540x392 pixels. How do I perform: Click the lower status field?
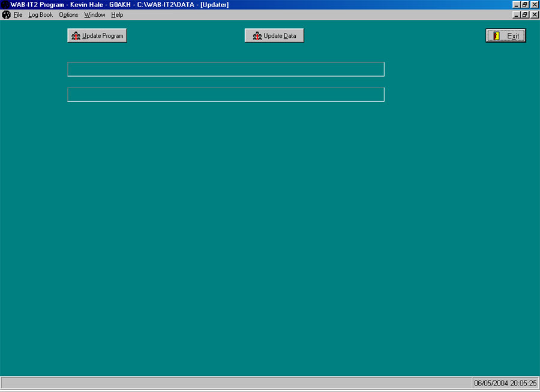coord(226,94)
